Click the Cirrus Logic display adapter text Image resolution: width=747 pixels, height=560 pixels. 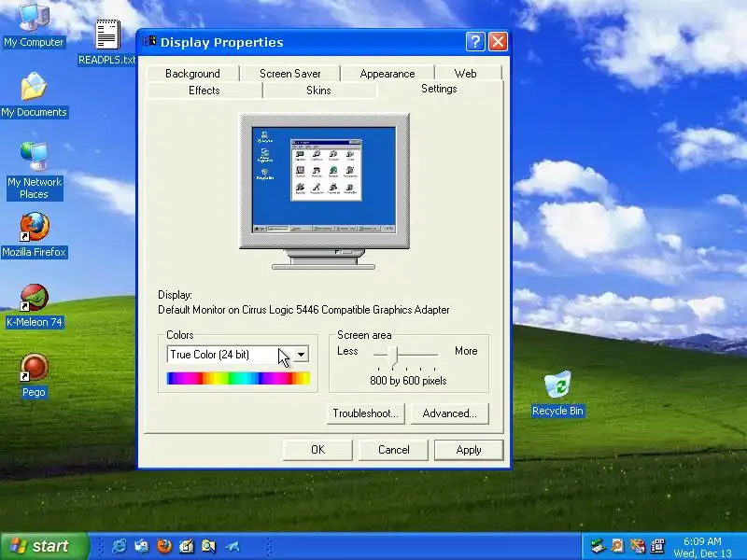[x=303, y=310]
